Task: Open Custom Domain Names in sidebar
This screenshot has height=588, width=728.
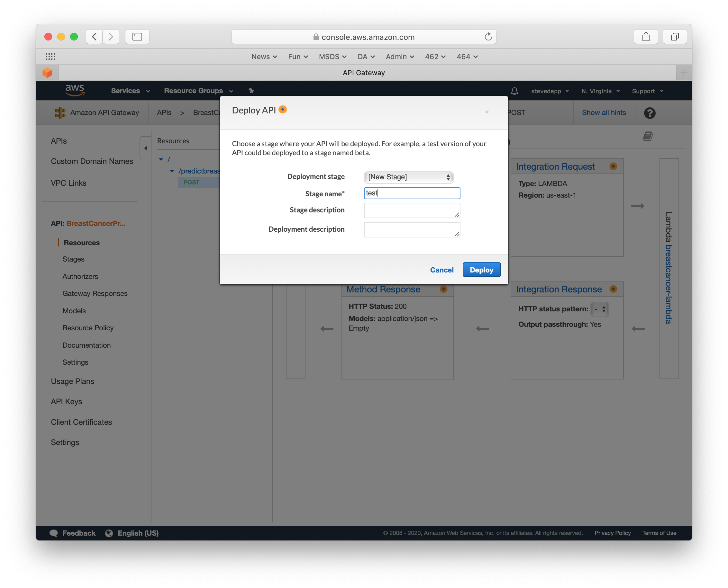Action: pos(92,161)
